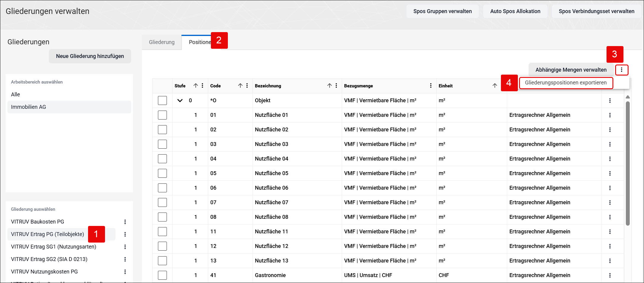The width and height of the screenshot is (644, 283).
Task: Click the Gastronomie Bezeichnung cell
Action: [x=297, y=275]
